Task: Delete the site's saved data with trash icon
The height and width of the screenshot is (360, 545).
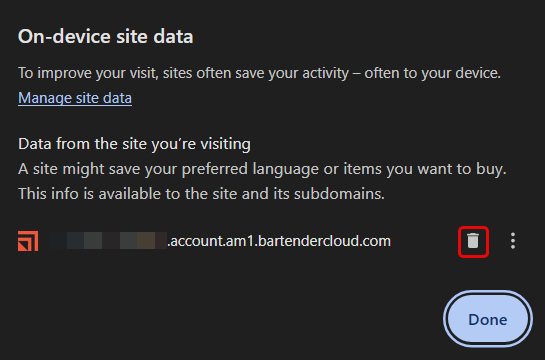Action: pyautogui.click(x=473, y=241)
